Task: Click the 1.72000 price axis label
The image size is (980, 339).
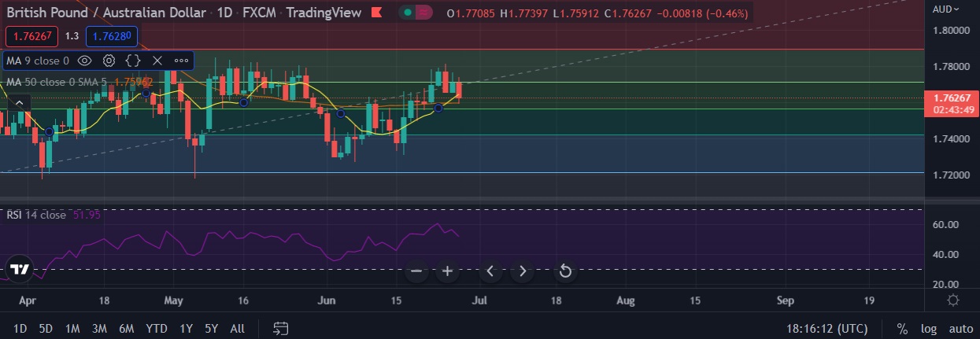Action: pyautogui.click(x=952, y=175)
